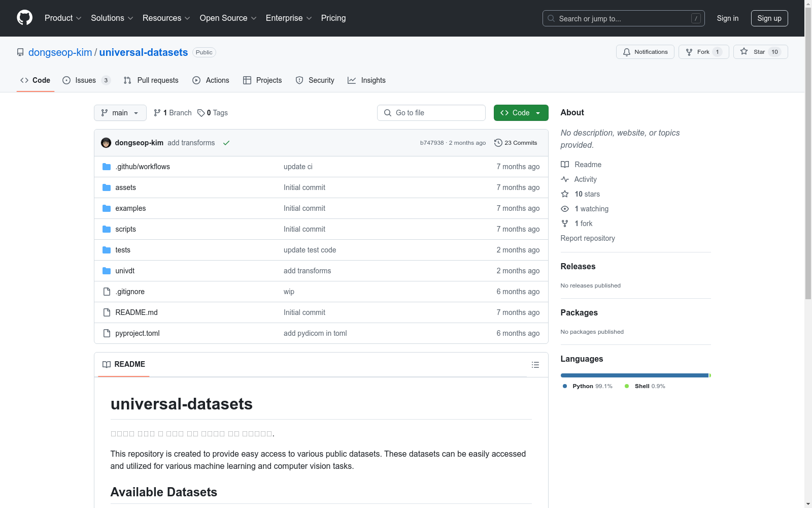
Task: View the 0 Tags list
Action: click(x=213, y=113)
